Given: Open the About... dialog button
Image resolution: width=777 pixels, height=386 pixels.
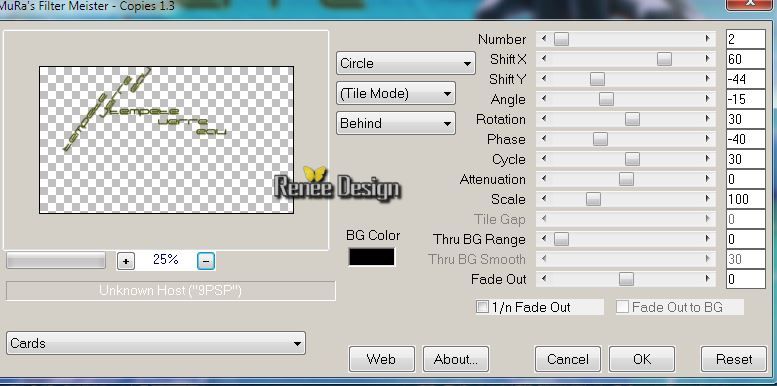Looking at the screenshot, I should (x=455, y=359).
